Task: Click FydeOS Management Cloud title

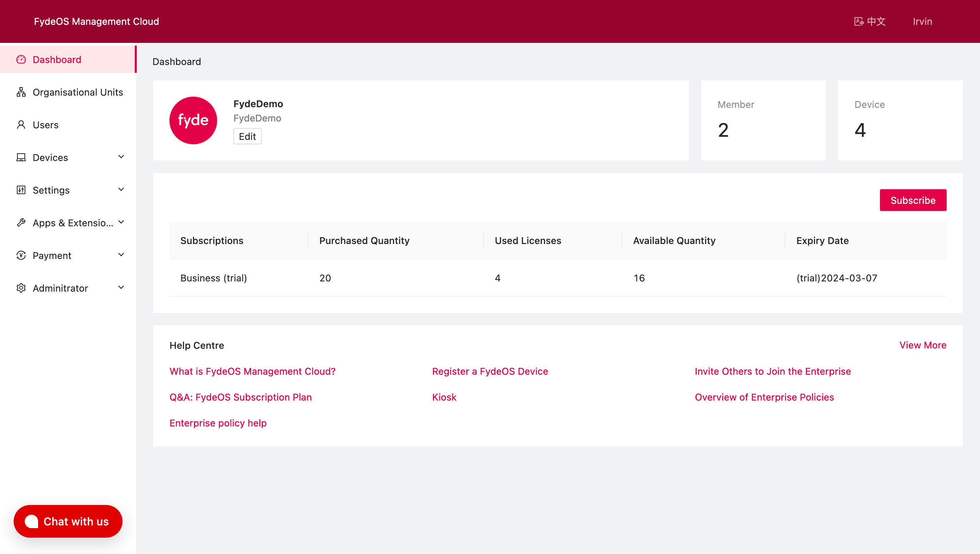Action: [x=97, y=22]
